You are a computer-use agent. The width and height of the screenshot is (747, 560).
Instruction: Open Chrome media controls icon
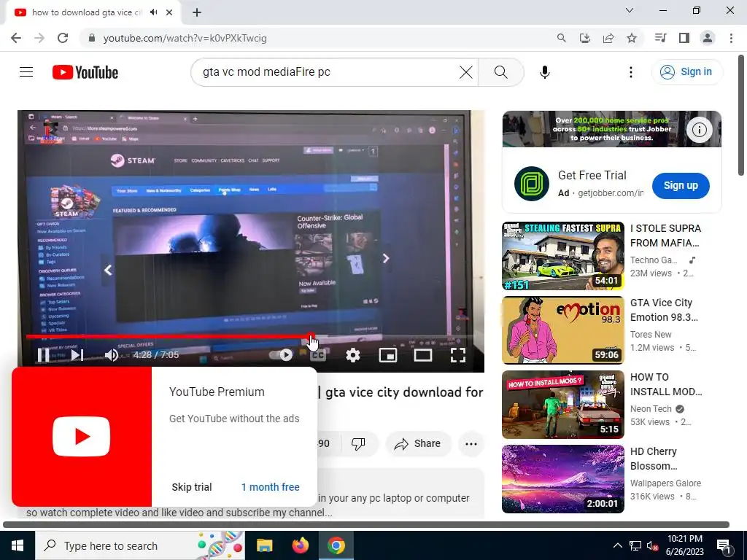(x=660, y=38)
